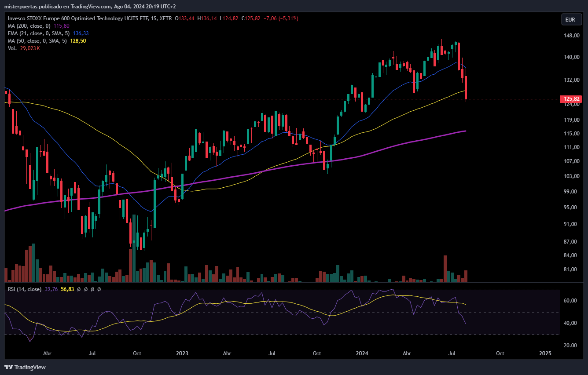
Task: Click the Abr label just after 2024
Action: (x=407, y=353)
